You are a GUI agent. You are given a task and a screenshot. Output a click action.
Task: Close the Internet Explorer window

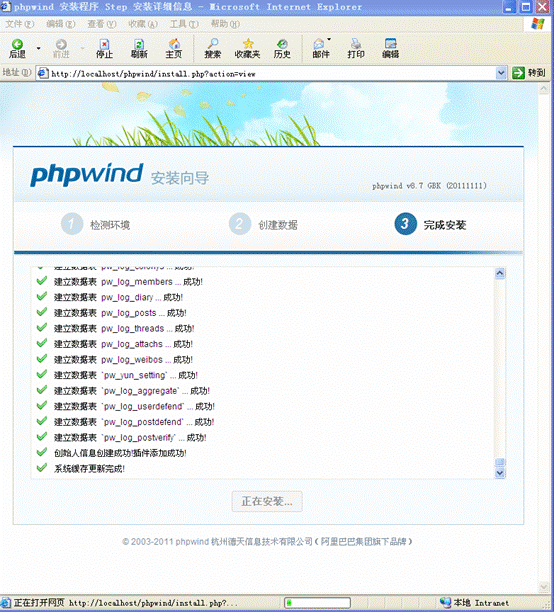tap(543, 7)
